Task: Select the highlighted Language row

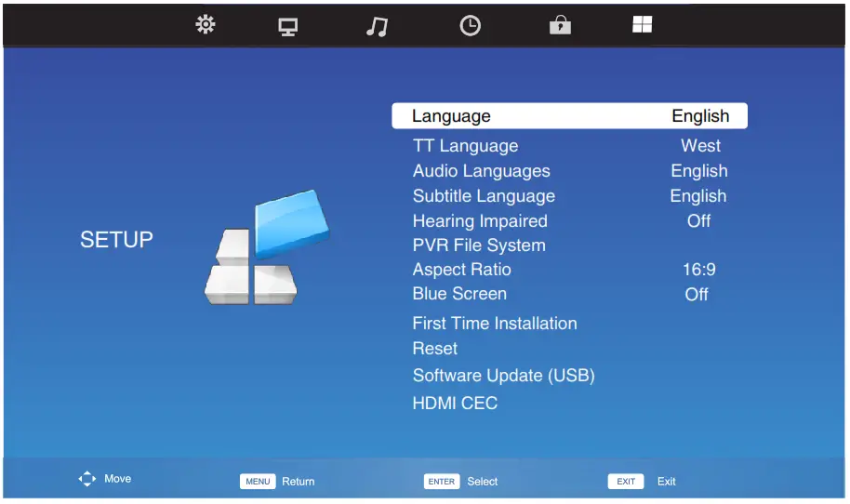Action: 569,116
